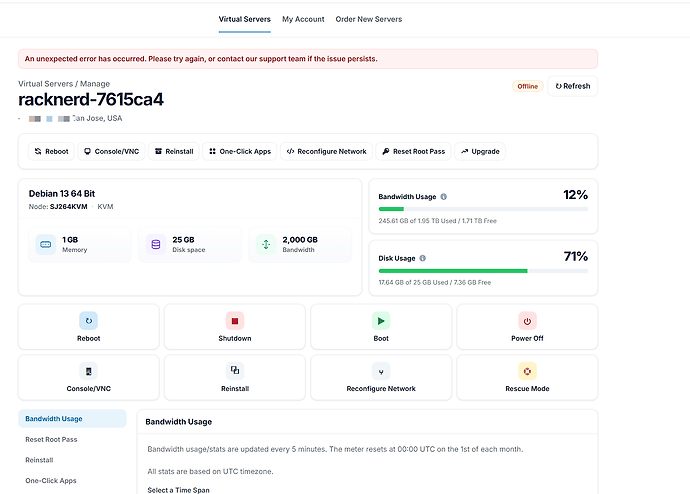This screenshot has width=690, height=494.
Task: Click node name SJ264KVM
Action: pyautogui.click(x=69, y=207)
